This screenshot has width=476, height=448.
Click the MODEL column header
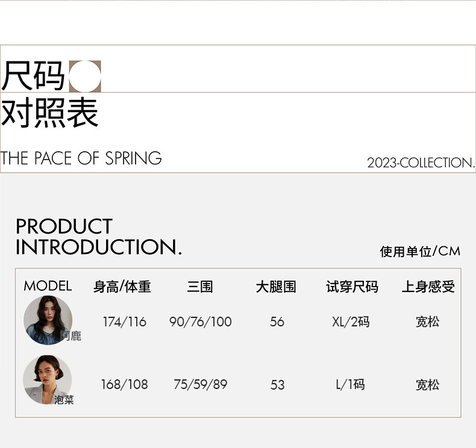coord(48,286)
